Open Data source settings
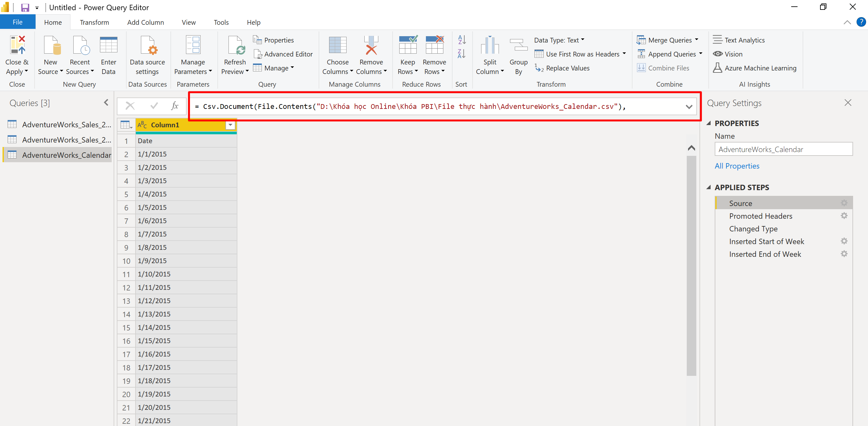868x426 pixels. tap(148, 56)
